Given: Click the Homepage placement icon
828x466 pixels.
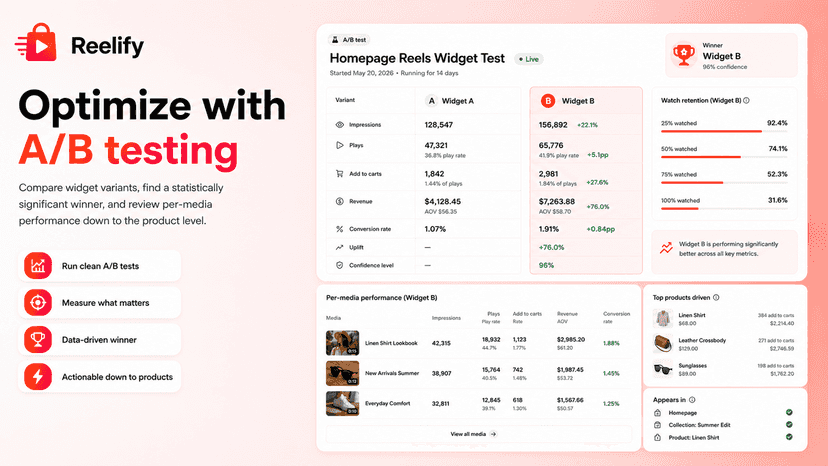Looking at the screenshot, I should [x=657, y=413].
